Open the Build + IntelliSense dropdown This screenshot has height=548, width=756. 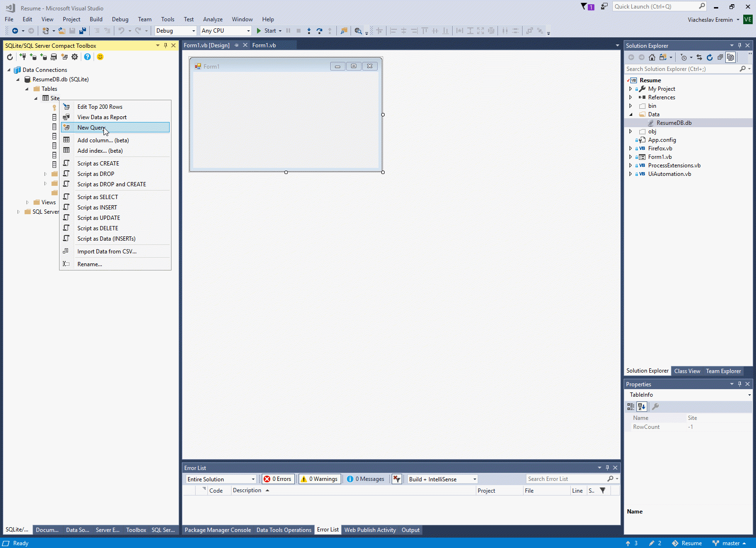(443, 479)
